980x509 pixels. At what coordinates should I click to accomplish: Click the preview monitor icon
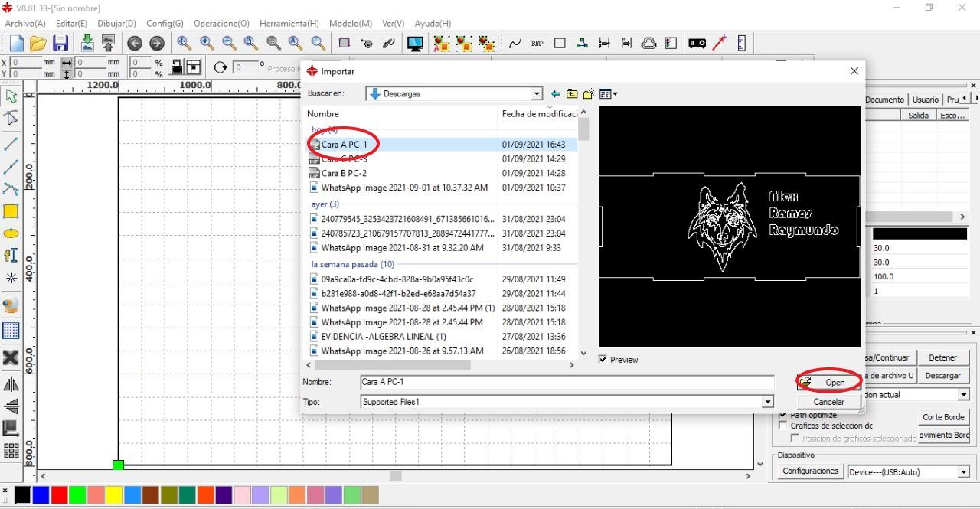coord(415,44)
